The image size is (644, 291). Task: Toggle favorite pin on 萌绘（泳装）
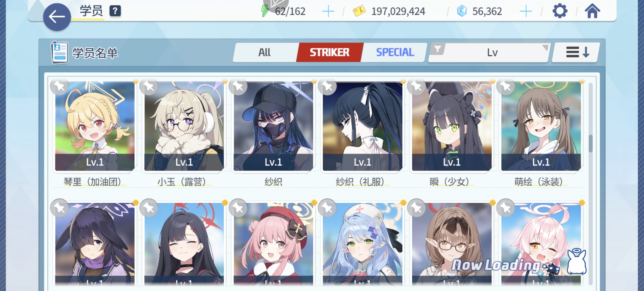[506, 87]
